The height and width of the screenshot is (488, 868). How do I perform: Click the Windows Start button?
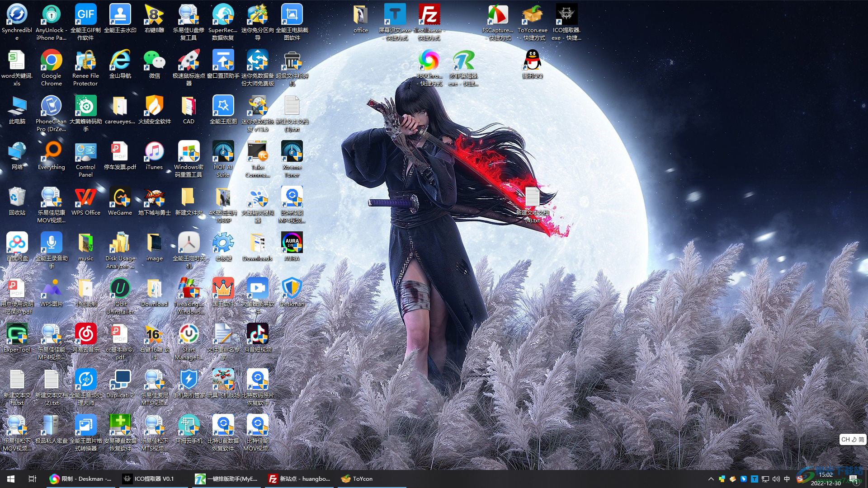11,479
